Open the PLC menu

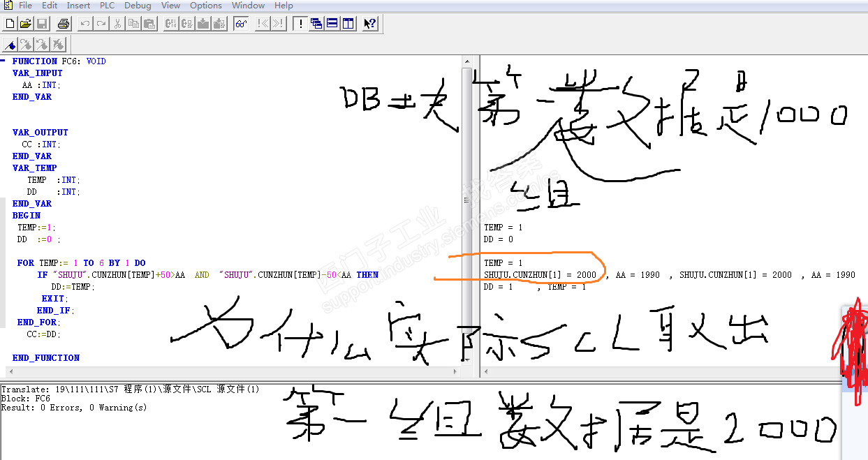click(x=107, y=6)
